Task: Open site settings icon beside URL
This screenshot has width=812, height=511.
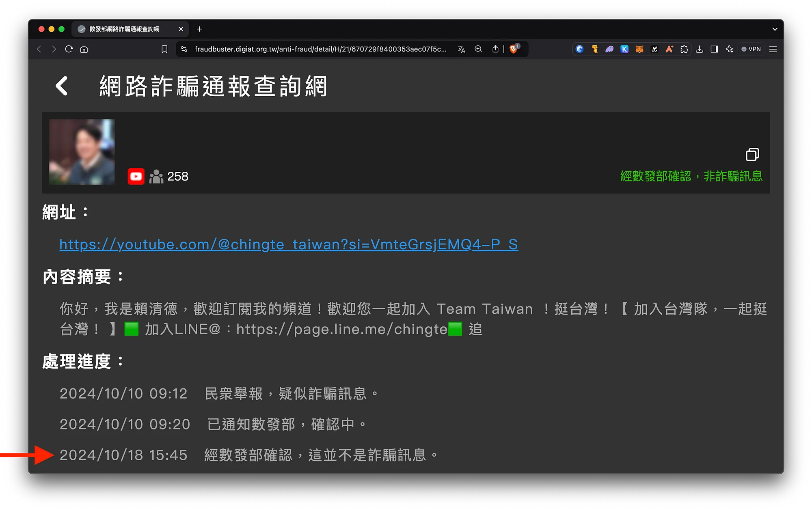Action: coord(184,49)
